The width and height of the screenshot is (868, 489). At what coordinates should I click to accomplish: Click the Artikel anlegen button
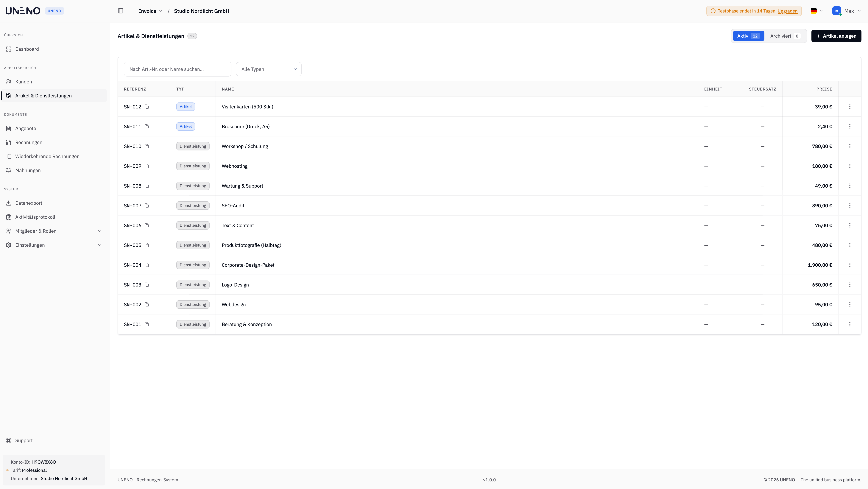coord(836,36)
